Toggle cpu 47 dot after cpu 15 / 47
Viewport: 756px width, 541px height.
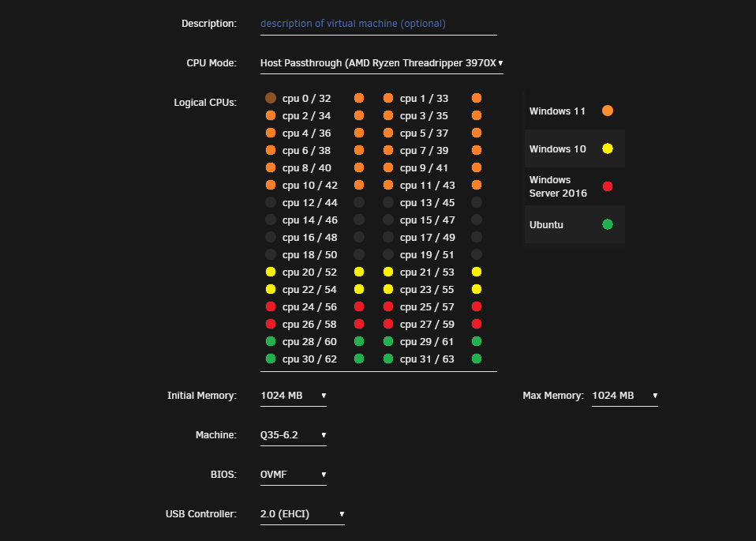(x=477, y=220)
